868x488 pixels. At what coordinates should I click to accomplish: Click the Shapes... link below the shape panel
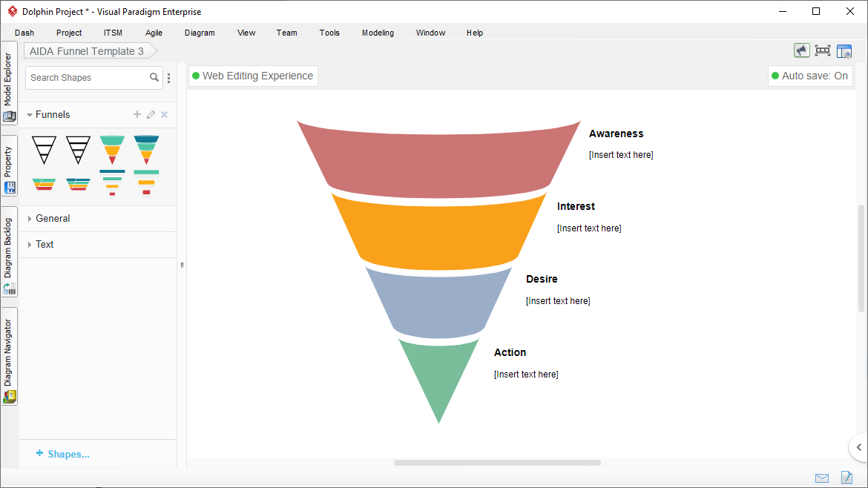pyautogui.click(x=62, y=453)
